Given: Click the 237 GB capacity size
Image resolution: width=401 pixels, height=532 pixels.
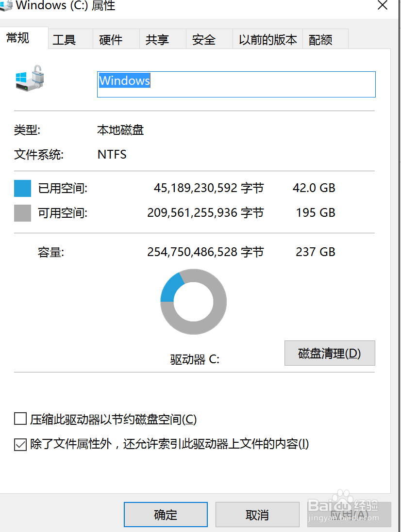Looking at the screenshot, I should (x=316, y=252).
